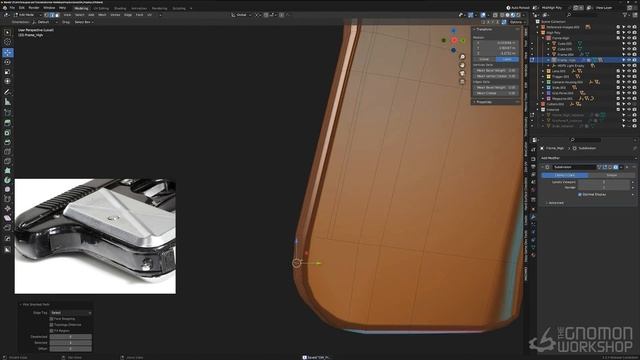Click the gun reference image thumbnail
Image resolution: width=640 pixels, height=360 pixels.
(95, 236)
